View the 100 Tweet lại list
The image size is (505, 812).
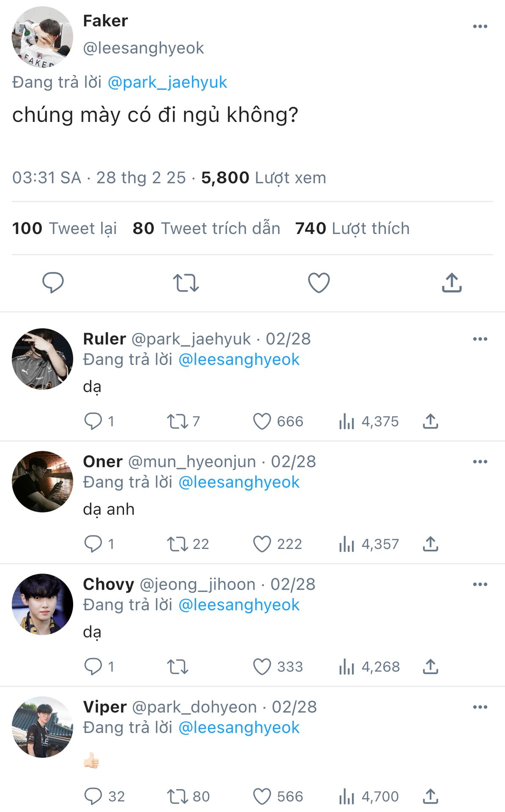coord(64,228)
